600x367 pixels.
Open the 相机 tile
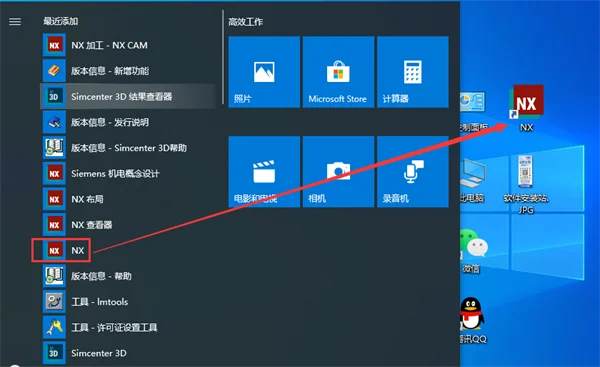tap(338, 172)
